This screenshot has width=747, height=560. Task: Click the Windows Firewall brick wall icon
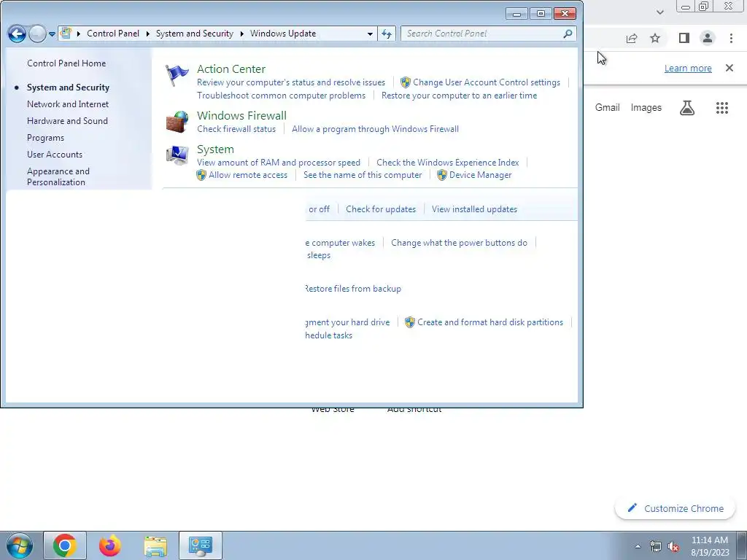pos(177,122)
